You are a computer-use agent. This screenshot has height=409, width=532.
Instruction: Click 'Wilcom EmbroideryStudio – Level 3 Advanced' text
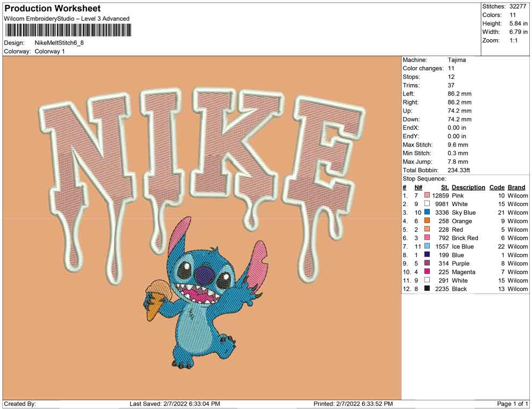(67, 19)
